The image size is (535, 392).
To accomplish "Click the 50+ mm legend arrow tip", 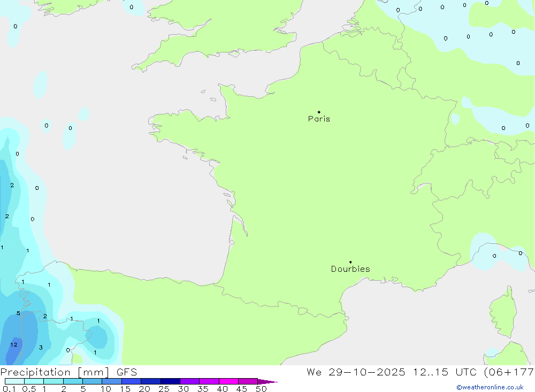I will 267,381.
